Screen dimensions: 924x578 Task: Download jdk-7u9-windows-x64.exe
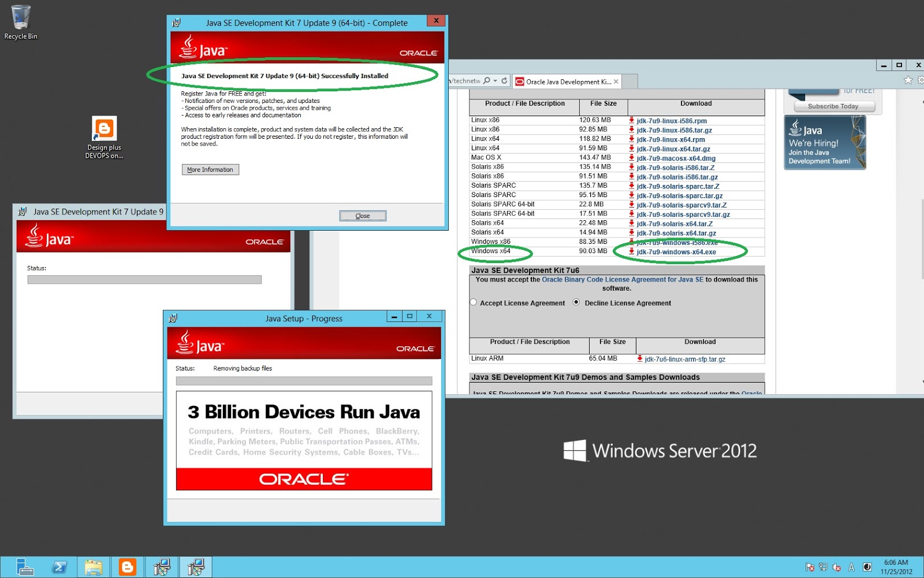click(676, 252)
